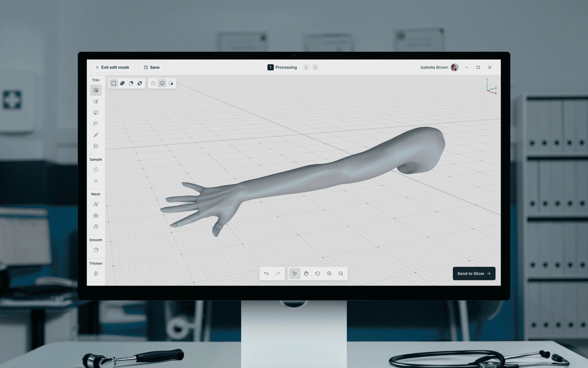This screenshot has height=368, width=588.
Task: Switch to the solid hexagon shading mode
Action: point(171,83)
